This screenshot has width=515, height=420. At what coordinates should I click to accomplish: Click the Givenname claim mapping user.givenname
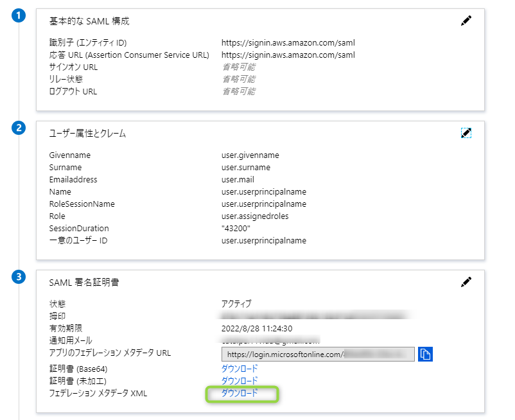(x=251, y=155)
